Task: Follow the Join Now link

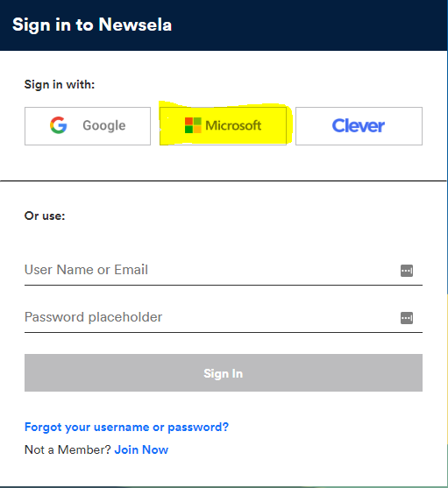Action: [x=141, y=449]
